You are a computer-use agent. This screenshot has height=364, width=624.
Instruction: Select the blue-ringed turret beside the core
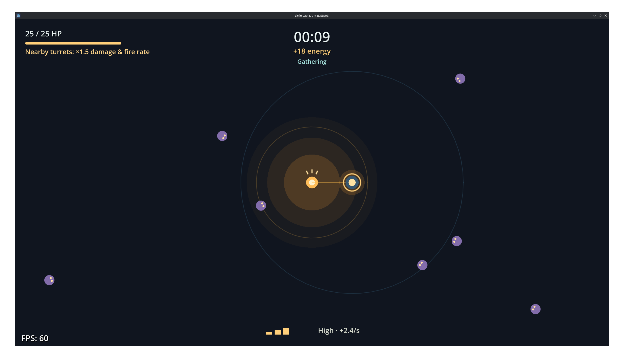[x=352, y=182]
